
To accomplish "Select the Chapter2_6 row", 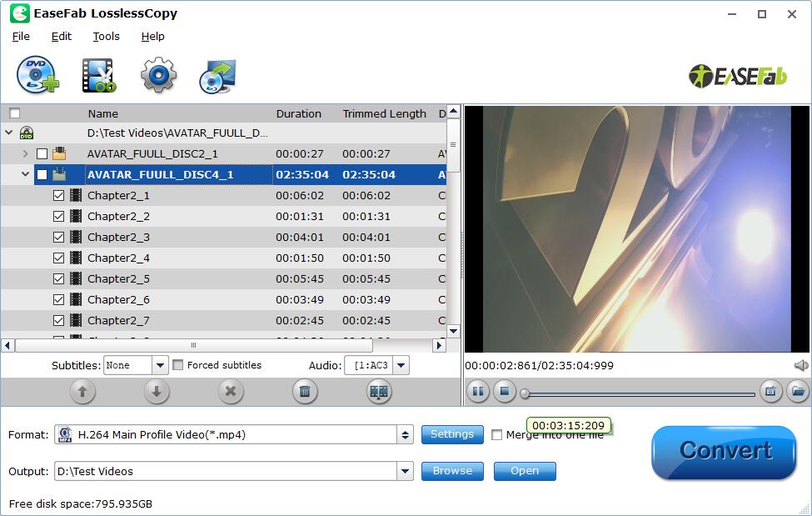I will [x=223, y=300].
